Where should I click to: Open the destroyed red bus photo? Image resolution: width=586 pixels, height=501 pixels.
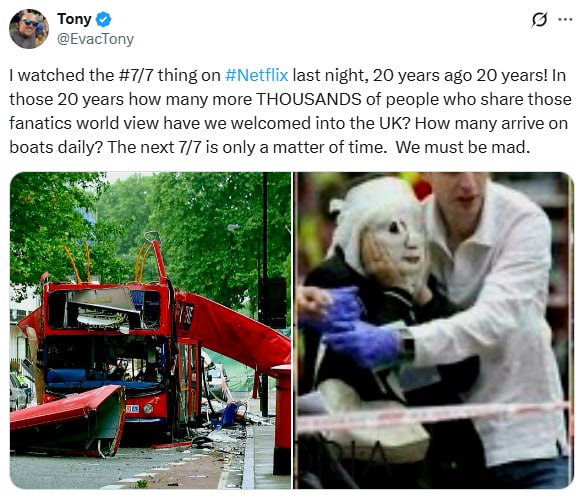pyautogui.click(x=150, y=330)
